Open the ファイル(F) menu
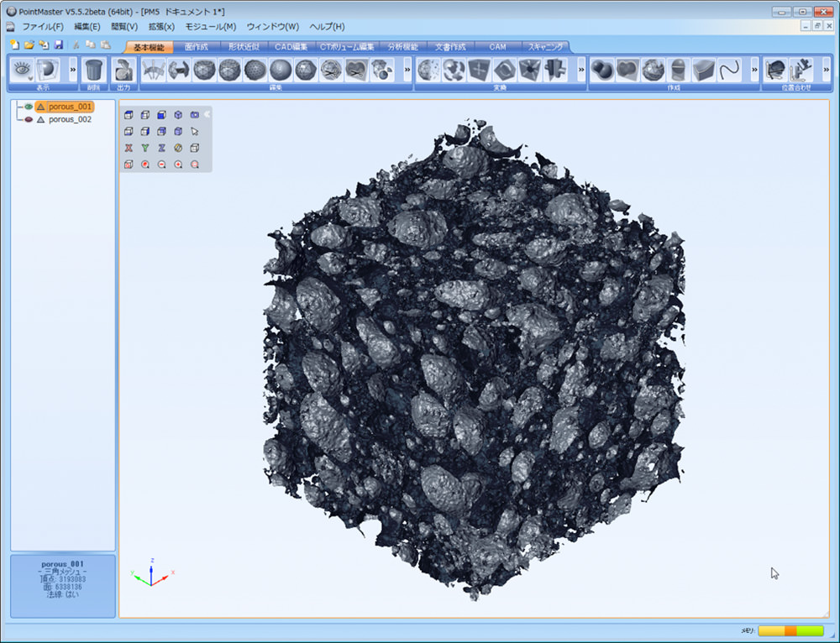Image resolution: width=840 pixels, height=643 pixels. tap(43, 26)
